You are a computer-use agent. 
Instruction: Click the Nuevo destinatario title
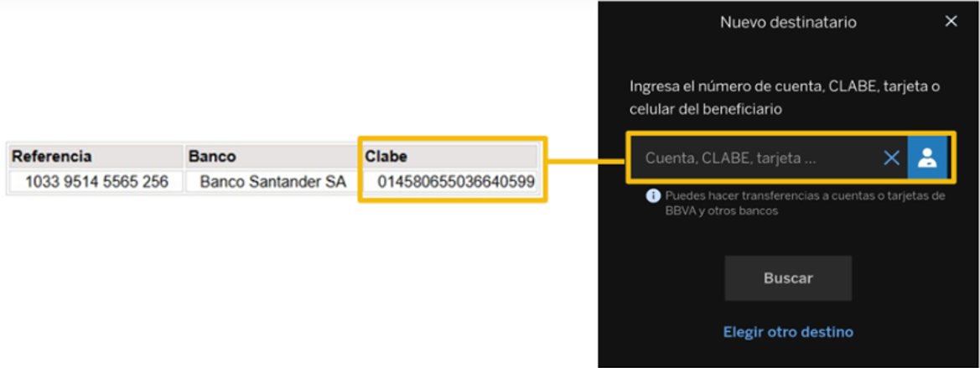(788, 23)
